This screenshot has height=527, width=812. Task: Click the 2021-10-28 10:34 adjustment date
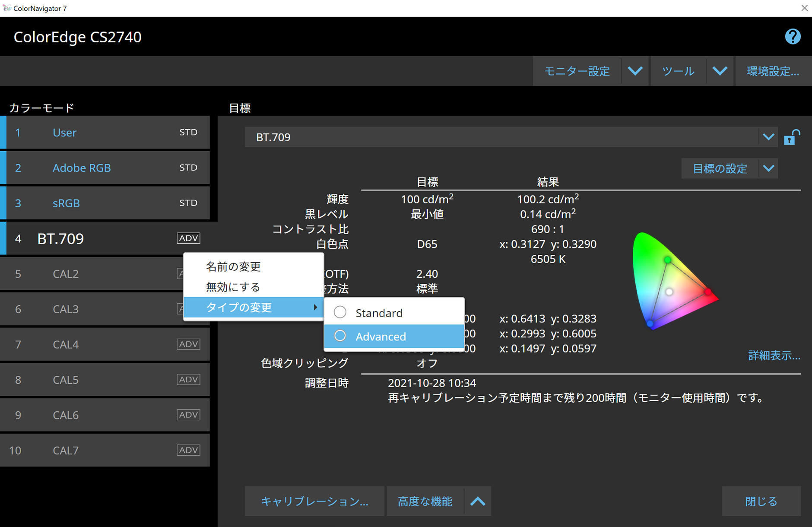point(432,383)
